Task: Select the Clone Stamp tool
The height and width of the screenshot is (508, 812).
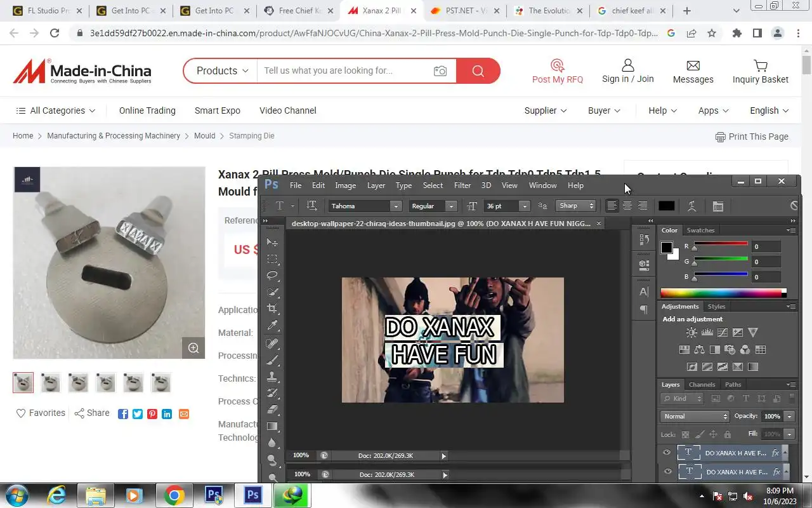Action: [272, 377]
